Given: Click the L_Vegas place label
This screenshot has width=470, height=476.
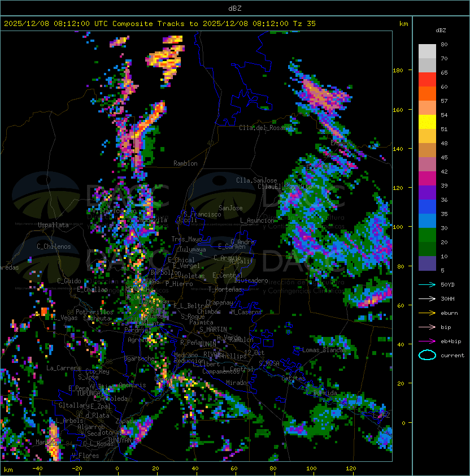Looking at the screenshot, I should pos(66,318).
